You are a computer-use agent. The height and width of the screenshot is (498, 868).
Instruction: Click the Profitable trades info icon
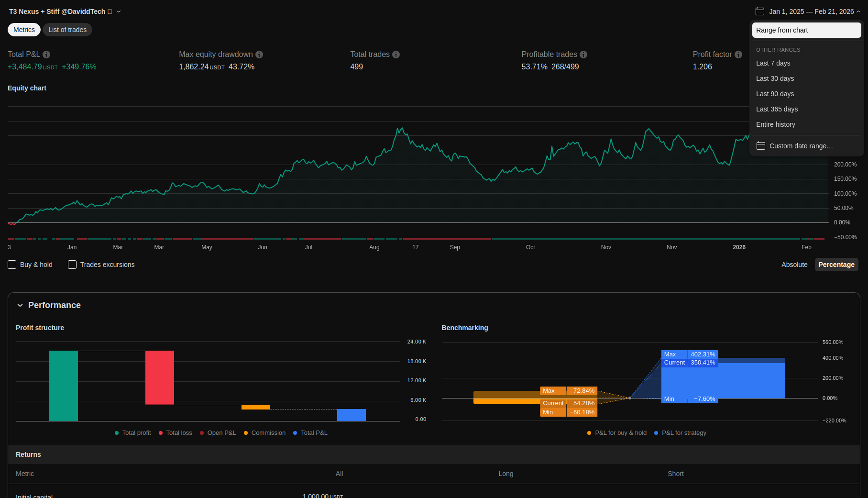[583, 55]
